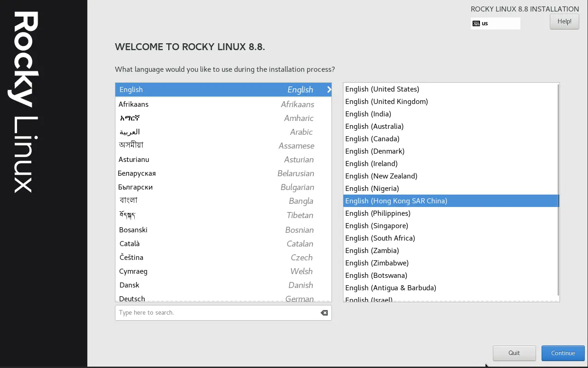588x368 pixels.
Task: Choose Asturianu language
Action: pyautogui.click(x=223, y=160)
